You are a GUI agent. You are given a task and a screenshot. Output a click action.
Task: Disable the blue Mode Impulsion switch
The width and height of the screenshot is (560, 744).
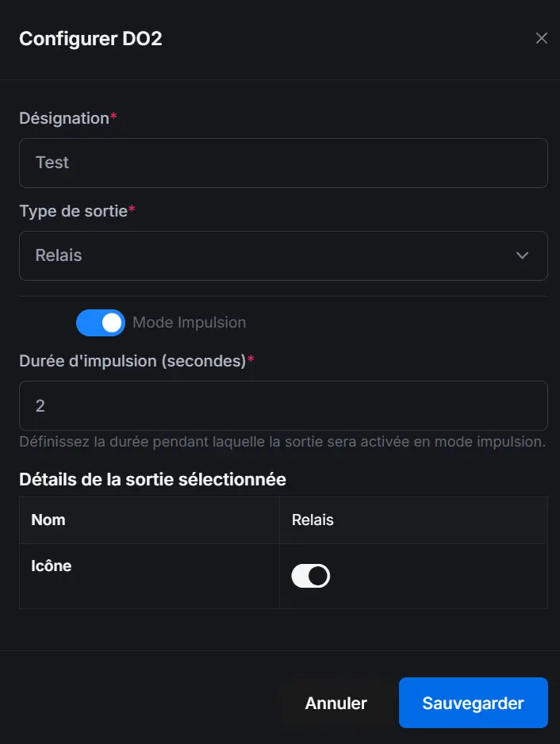(100, 322)
